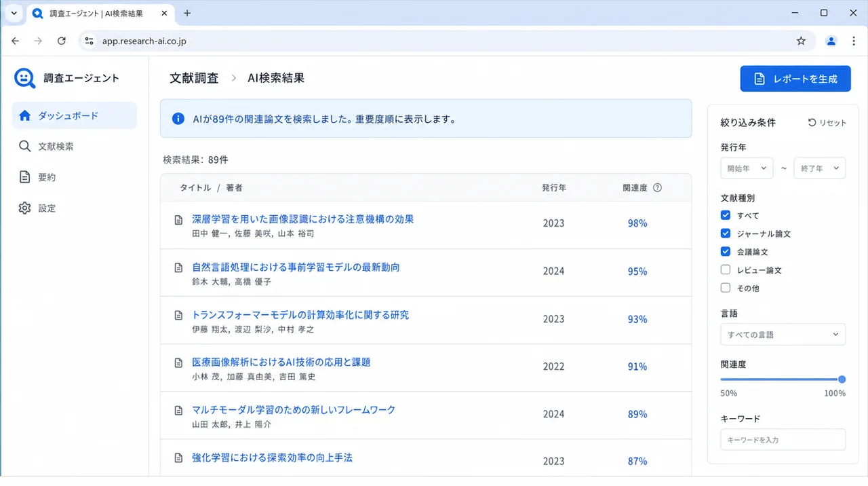Open paper 深層学習を用いた画像認識における注意機構の効果
868x486 pixels.
click(302, 219)
